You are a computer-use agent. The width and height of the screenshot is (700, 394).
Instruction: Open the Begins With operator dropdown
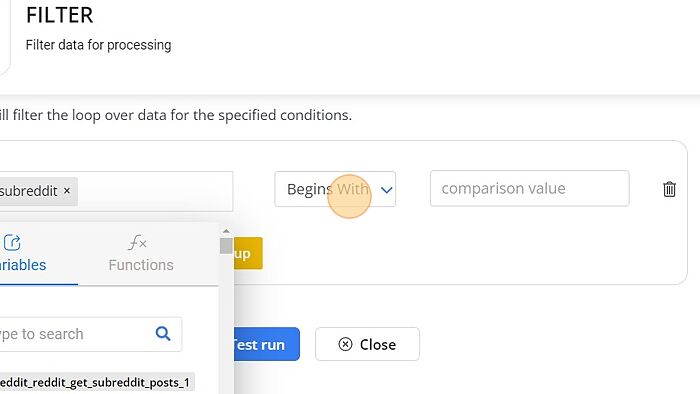tap(335, 189)
